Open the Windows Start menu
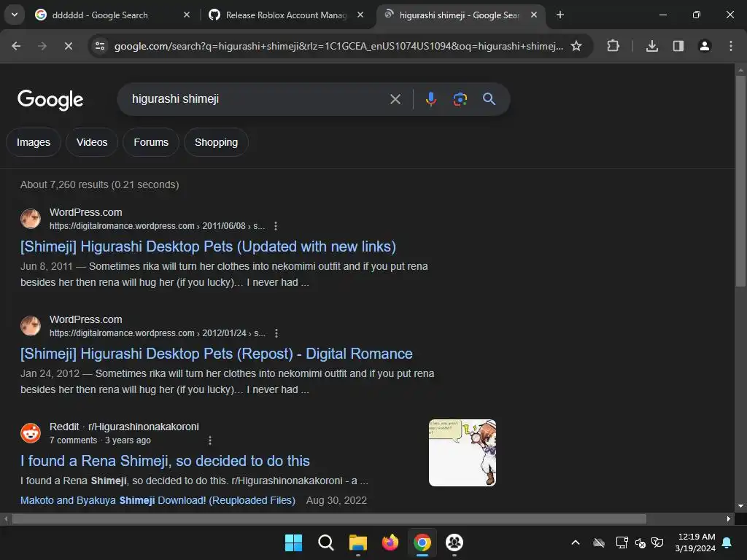Viewport: 747px width, 560px height. (293, 542)
